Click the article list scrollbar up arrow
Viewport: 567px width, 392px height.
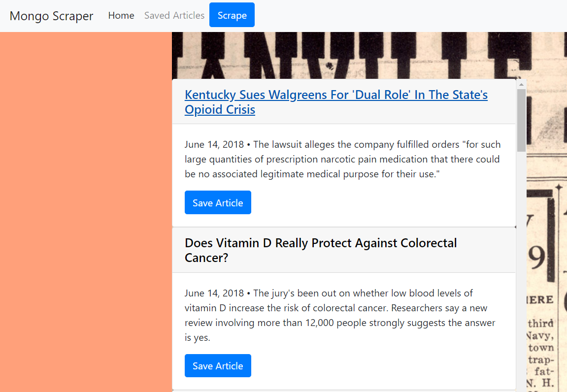(521, 84)
